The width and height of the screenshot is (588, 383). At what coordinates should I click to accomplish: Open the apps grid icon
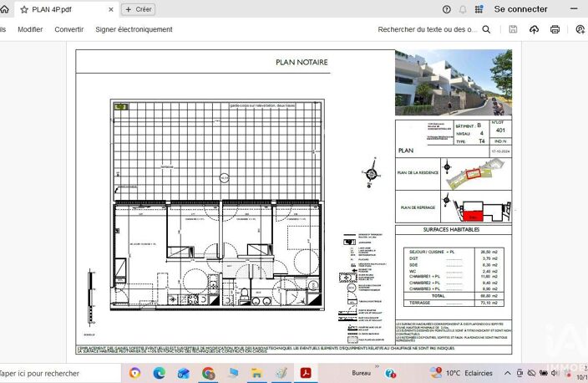click(x=479, y=9)
